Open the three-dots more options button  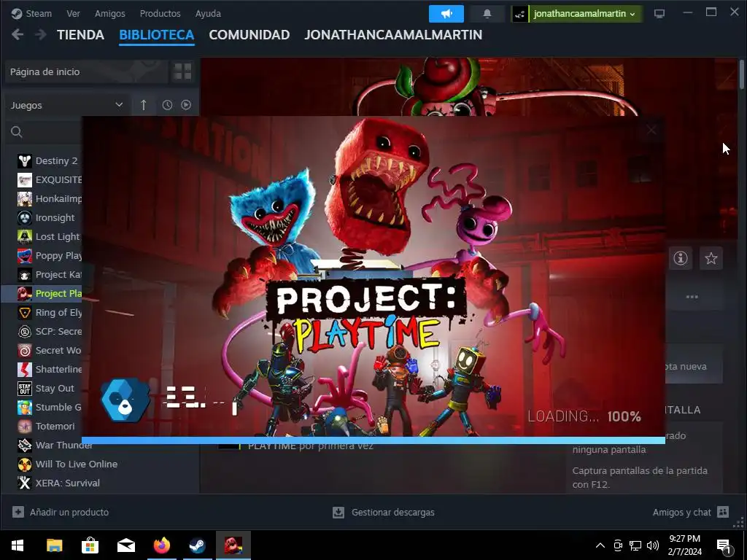[692, 297]
